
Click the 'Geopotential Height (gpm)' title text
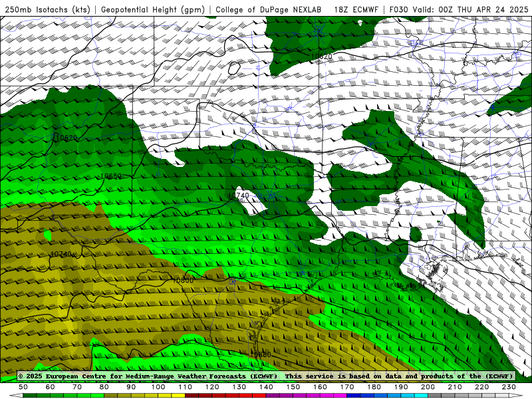point(153,10)
